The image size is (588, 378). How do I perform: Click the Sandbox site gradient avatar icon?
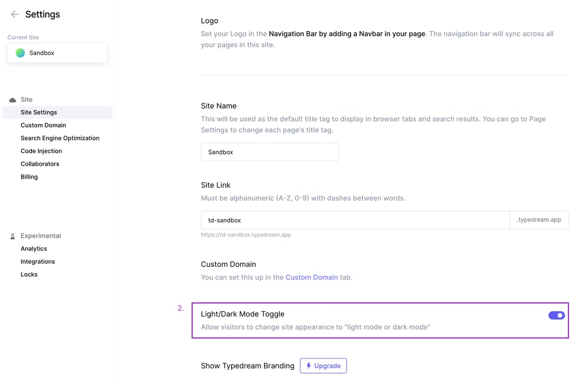(20, 53)
